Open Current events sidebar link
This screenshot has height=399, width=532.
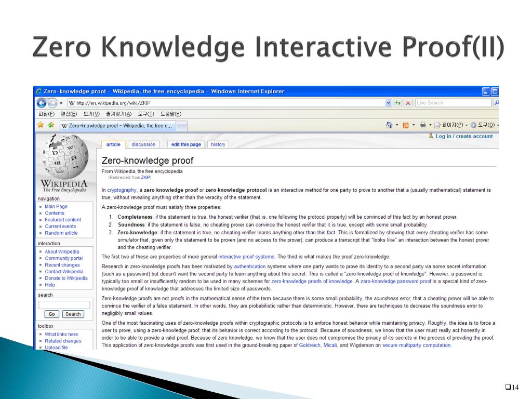[60, 227]
